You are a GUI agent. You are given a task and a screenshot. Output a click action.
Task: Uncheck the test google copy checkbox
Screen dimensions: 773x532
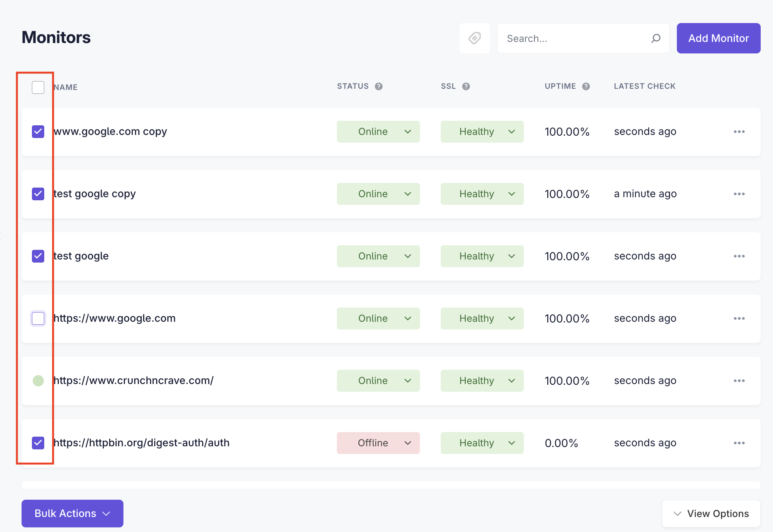pos(38,194)
